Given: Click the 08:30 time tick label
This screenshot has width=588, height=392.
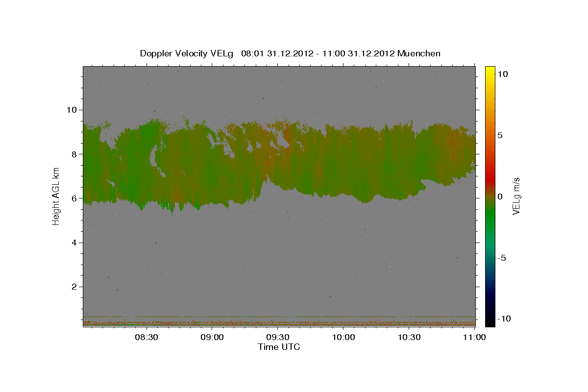Looking at the screenshot, I should pos(146,337).
